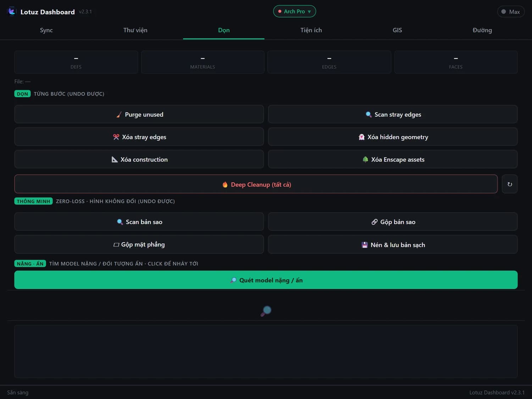The height and width of the screenshot is (399, 532).
Task: Click the Xóa construction button
Action: coord(139,159)
